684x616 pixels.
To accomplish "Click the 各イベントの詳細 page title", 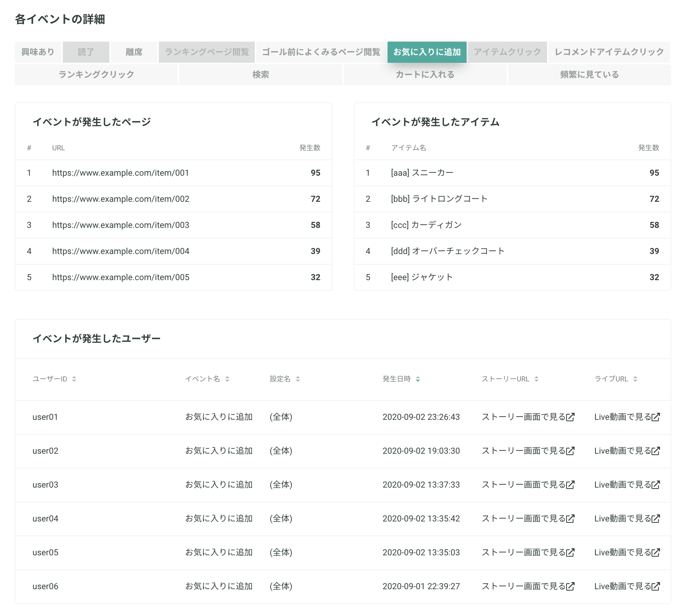I will tap(60, 19).
